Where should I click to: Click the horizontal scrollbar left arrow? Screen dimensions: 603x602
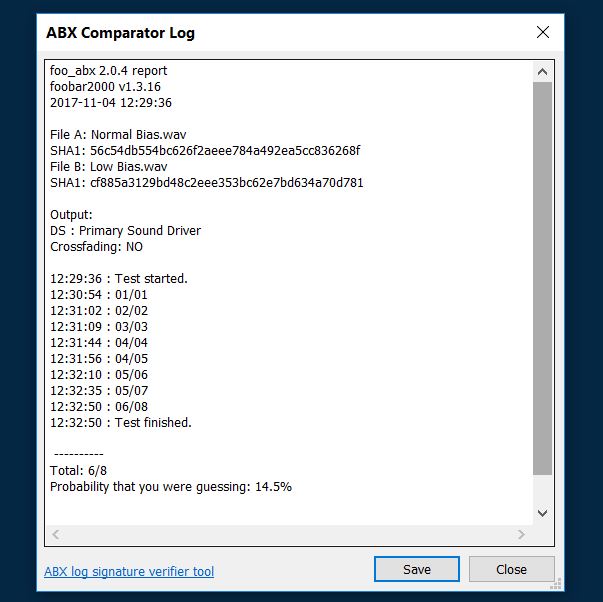56,534
